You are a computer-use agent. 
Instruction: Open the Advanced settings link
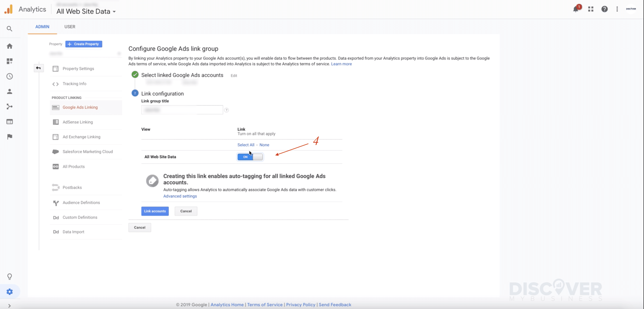point(180,196)
